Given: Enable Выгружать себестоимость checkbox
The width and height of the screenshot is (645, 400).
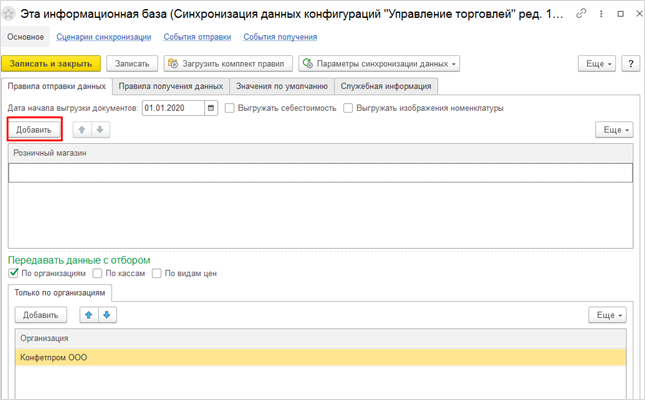Looking at the screenshot, I should [230, 108].
